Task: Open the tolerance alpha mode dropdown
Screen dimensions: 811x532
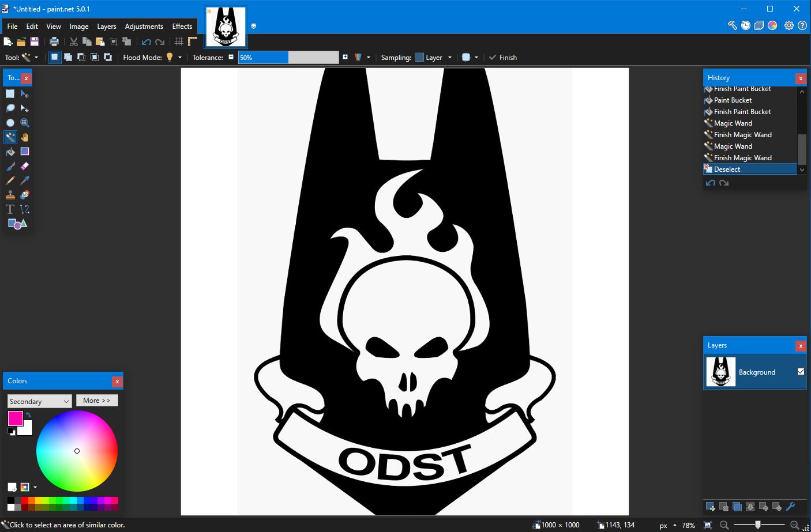Action: coord(362,57)
